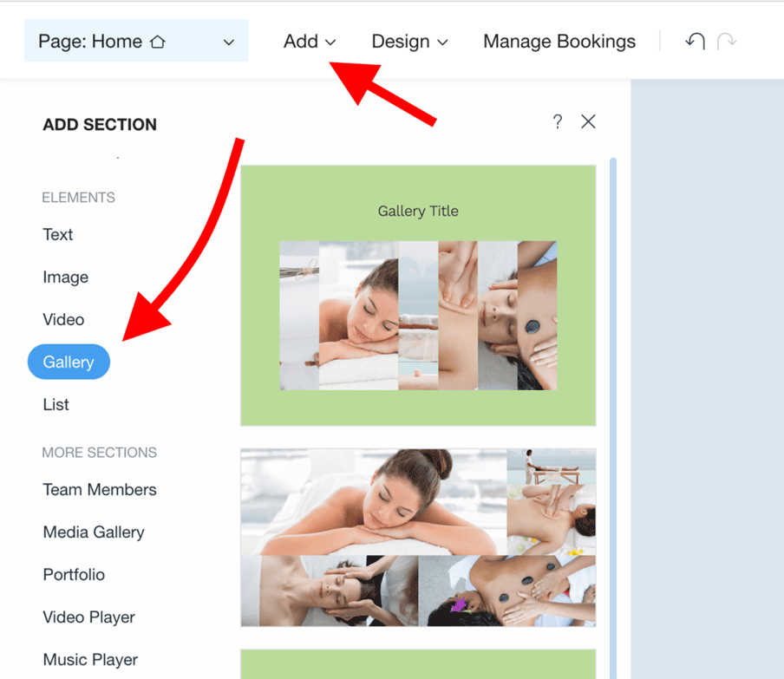This screenshot has width=784, height=679.
Task: Choose Media Gallery section
Action: click(x=94, y=532)
